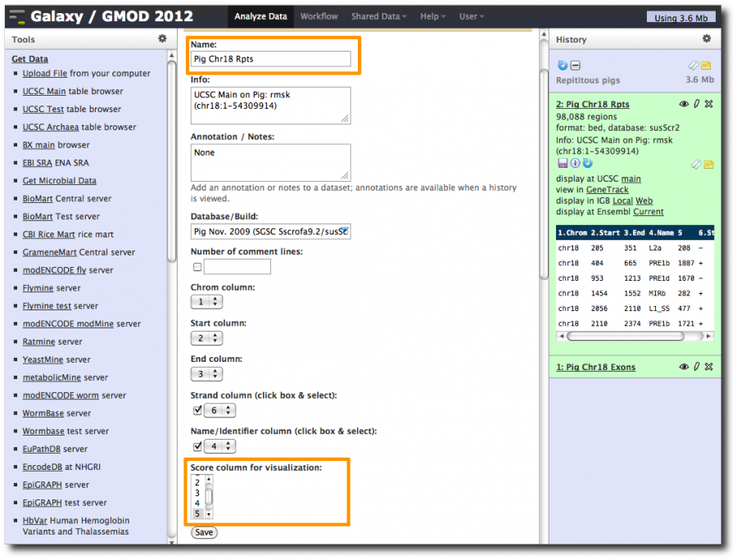Open the BioMart Central server link

pyautogui.click(x=38, y=198)
